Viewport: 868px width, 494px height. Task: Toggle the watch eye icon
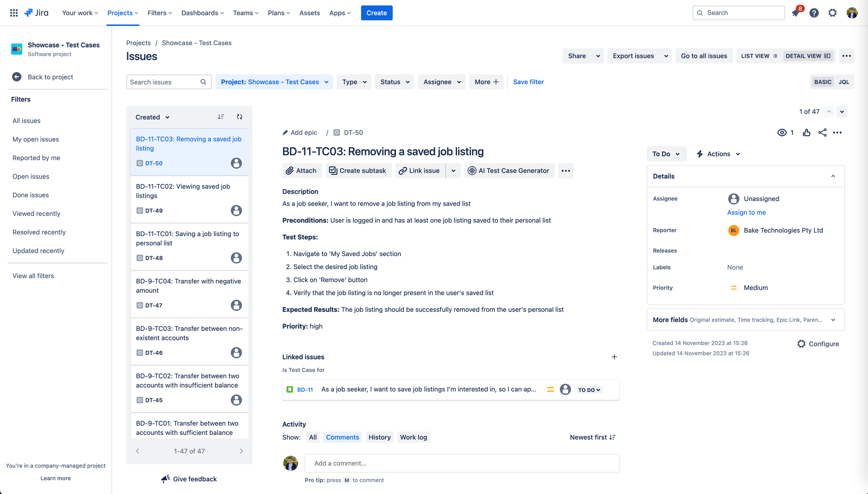tap(782, 133)
